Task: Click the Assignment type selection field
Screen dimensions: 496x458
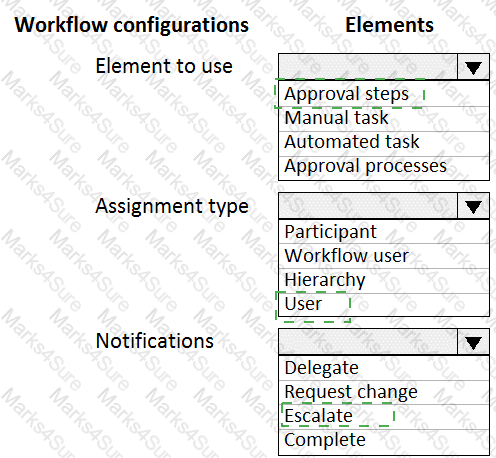Action: (x=368, y=206)
